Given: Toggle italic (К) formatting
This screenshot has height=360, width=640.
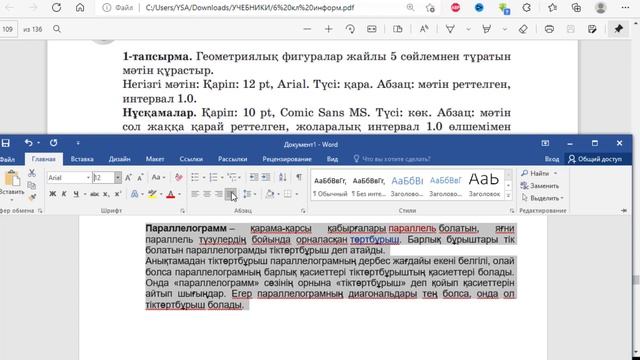Looking at the screenshot, I should pyautogui.click(x=64, y=194).
